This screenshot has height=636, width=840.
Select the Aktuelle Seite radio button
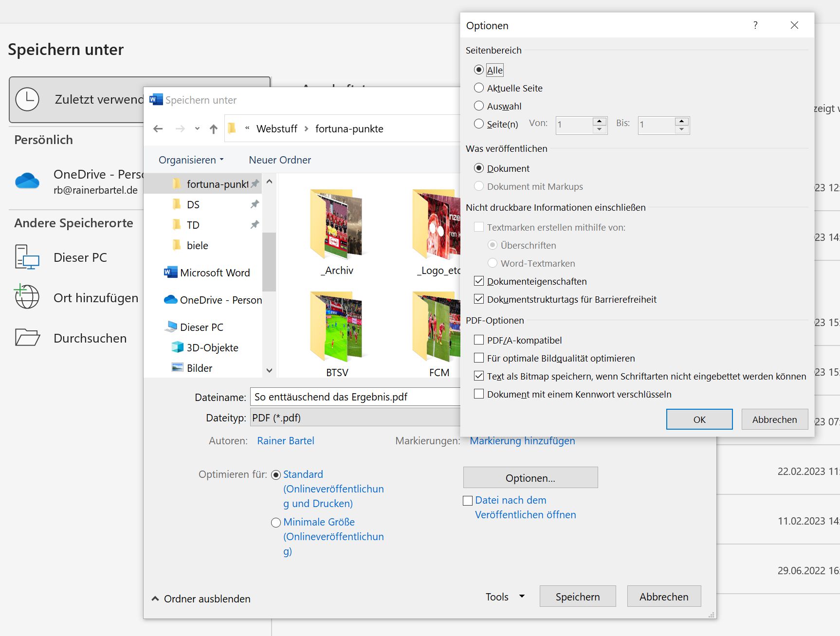pos(479,88)
